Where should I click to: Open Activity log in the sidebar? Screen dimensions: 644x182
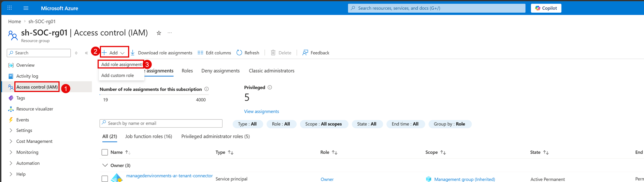(x=27, y=76)
